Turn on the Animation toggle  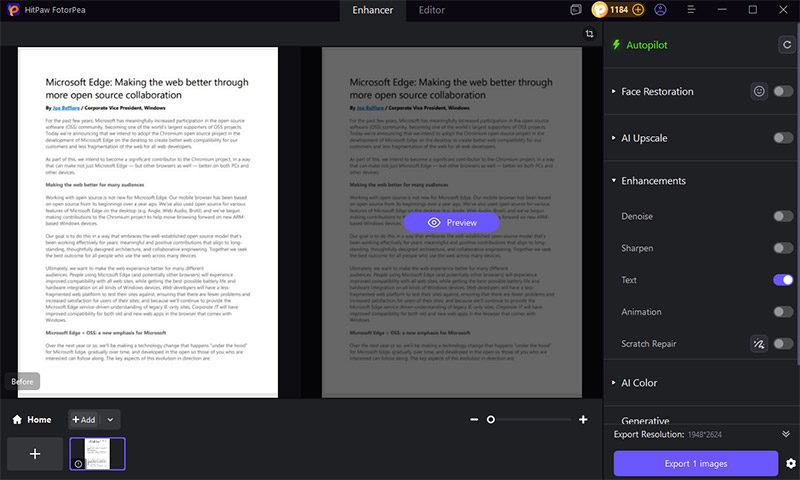tap(783, 312)
